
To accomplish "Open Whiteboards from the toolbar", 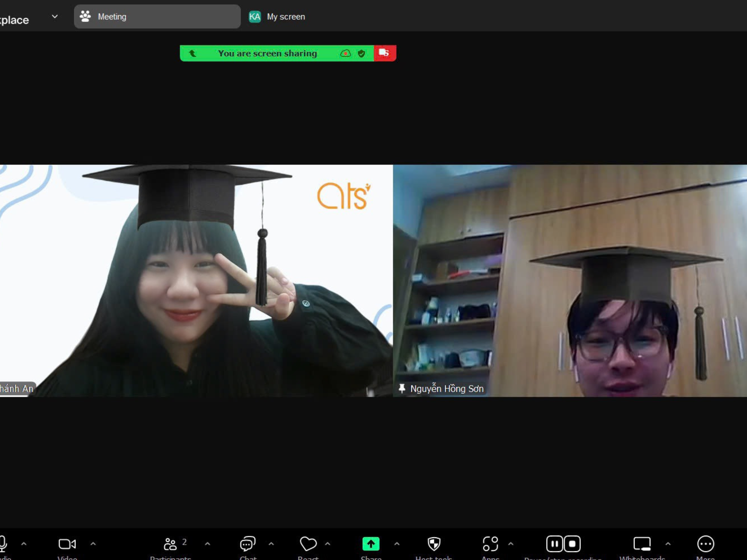I will pyautogui.click(x=642, y=544).
